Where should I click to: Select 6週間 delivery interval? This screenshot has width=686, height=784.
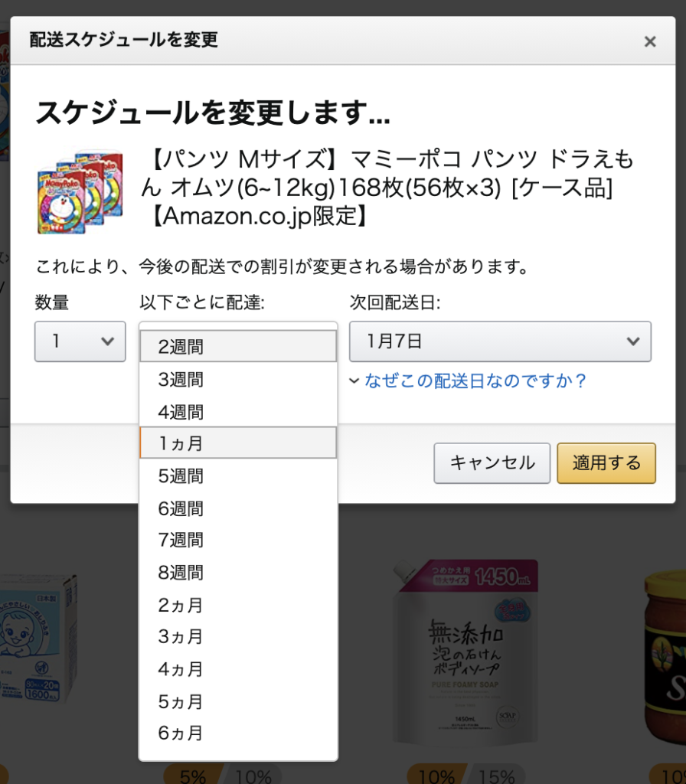coord(238,508)
